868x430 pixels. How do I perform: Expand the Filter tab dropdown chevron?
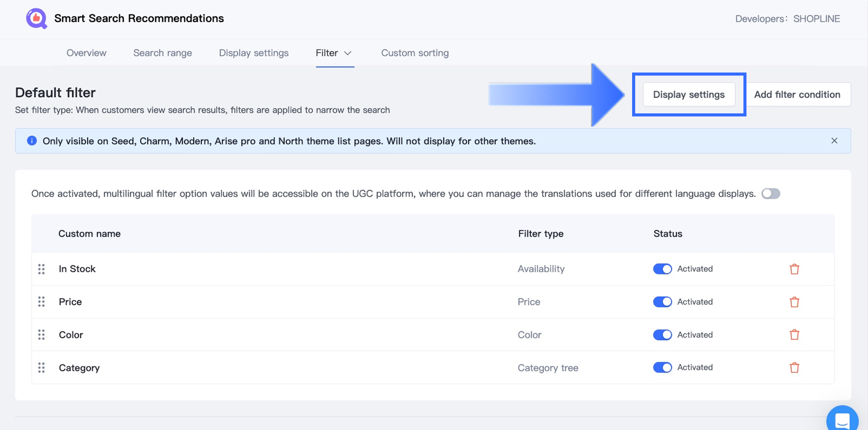[x=348, y=53]
